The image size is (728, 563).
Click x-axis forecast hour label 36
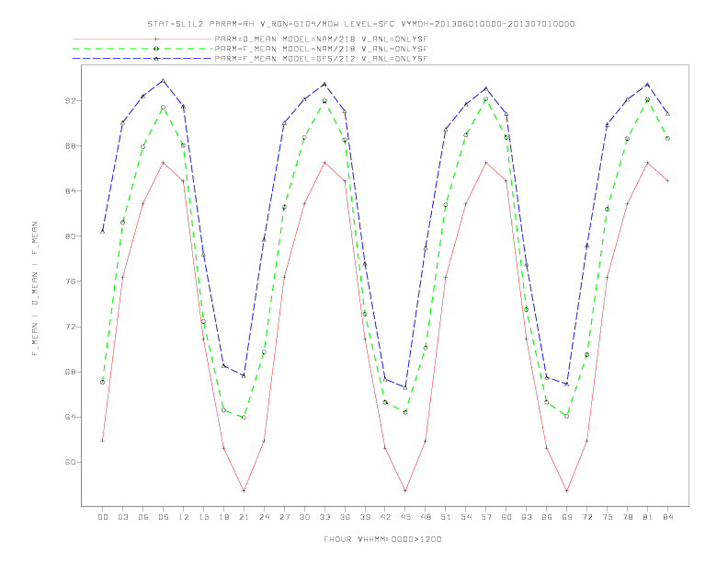[345, 517]
